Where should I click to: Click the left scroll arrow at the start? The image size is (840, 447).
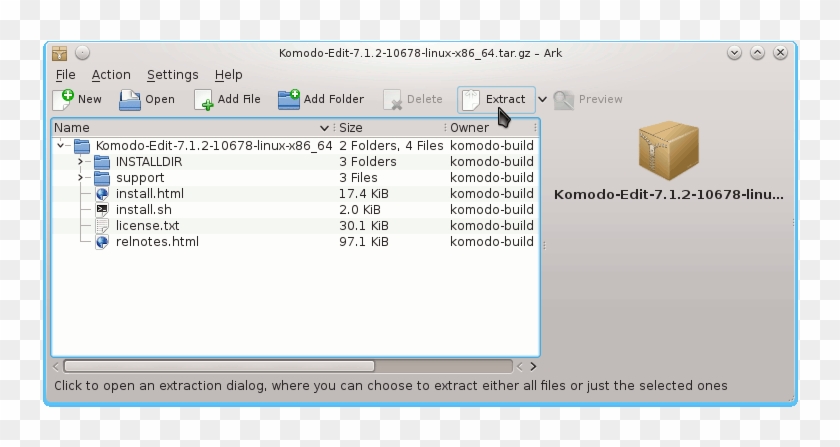click(x=56, y=367)
